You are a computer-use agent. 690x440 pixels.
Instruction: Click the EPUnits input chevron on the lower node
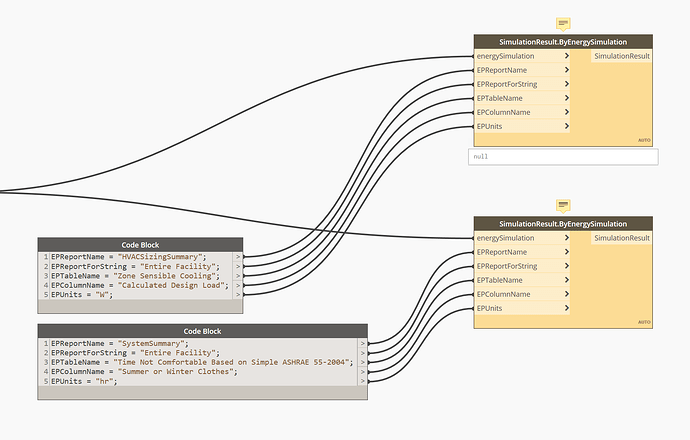pyautogui.click(x=567, y=308)
